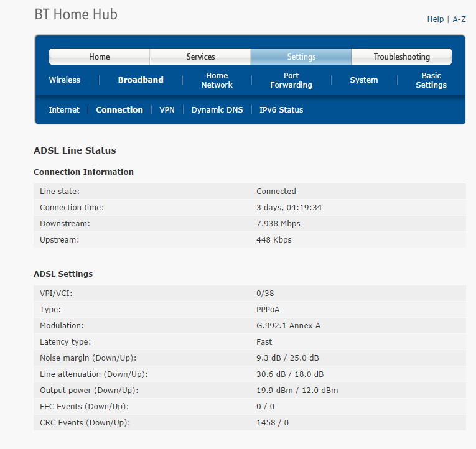Click the 'Upstream:' label
Viewport: 476px width, 449px height.
tap(60, 239)
